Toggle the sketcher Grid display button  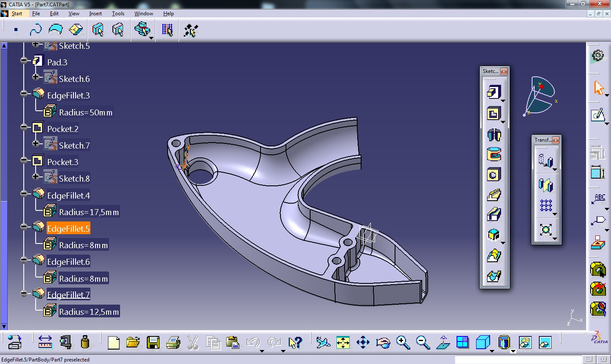pos(167,30)
